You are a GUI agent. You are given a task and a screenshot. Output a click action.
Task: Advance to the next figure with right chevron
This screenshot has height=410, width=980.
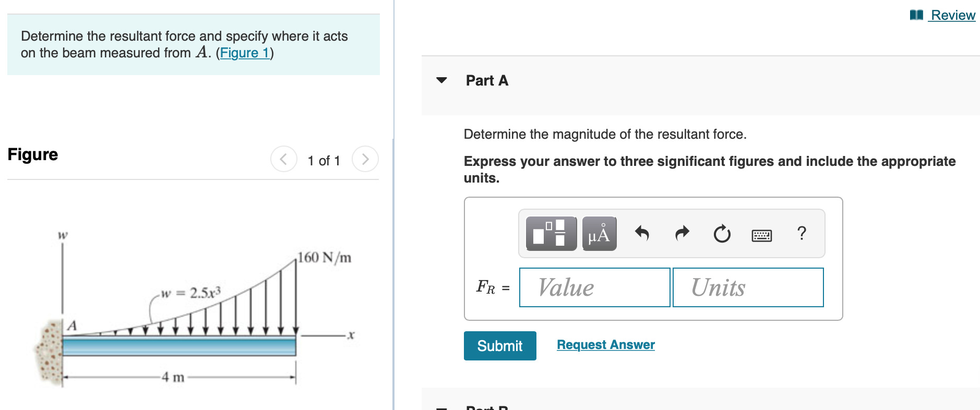coord(365,159)
